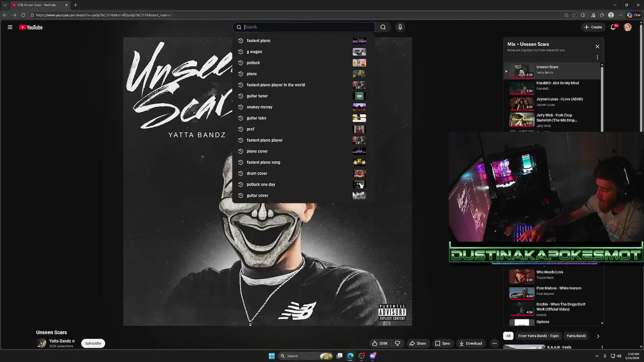Choose the "guitar cover" suggestion

tap(302, 196)
